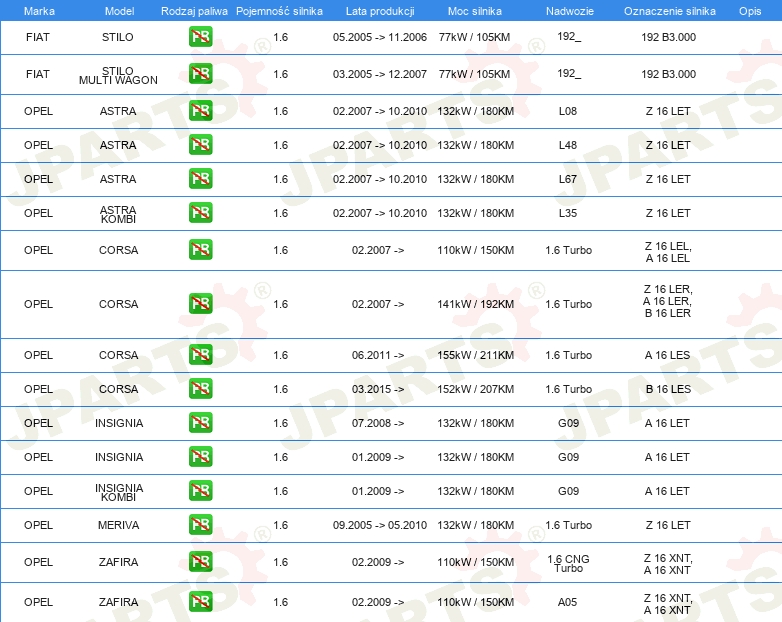Screen dimensions: 782x622
Task: Click the Rodzaj paliwa column header
Action: [x=194, y=11]
